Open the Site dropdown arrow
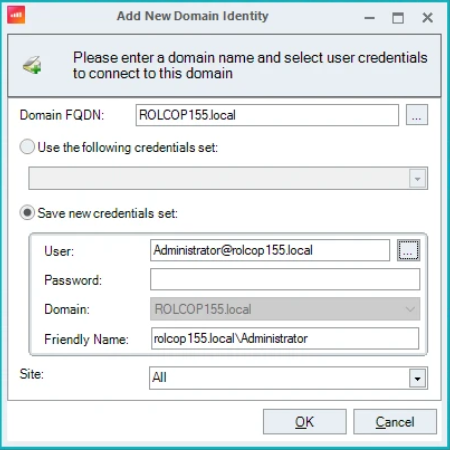450x450 pixels. (x=417, y=378)
